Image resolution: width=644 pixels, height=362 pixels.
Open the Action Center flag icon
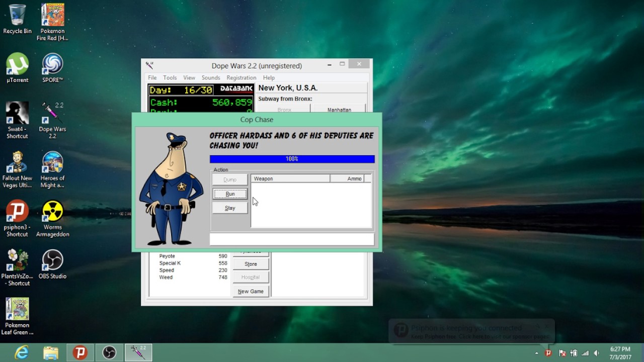(562, 353)
